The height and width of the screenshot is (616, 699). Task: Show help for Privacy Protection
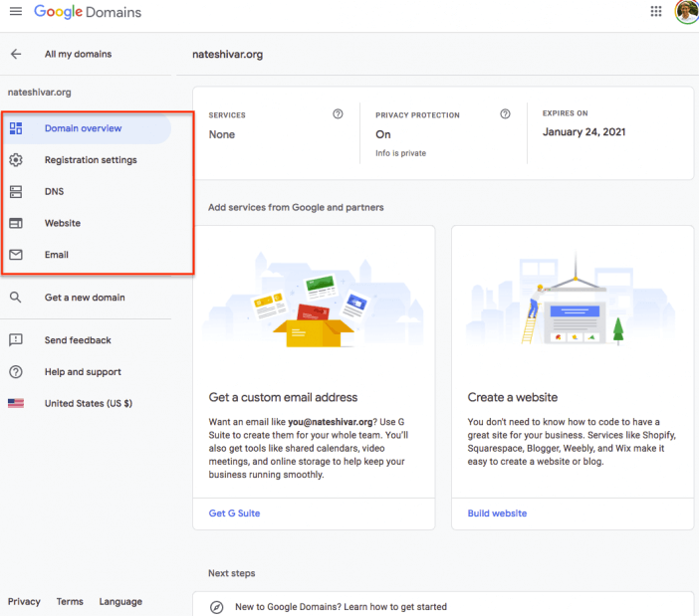pos(505,114)
